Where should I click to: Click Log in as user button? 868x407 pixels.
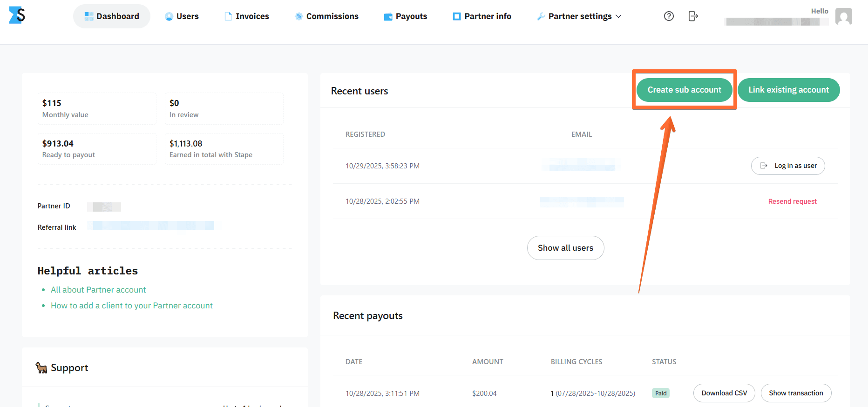tap(788, 166)
